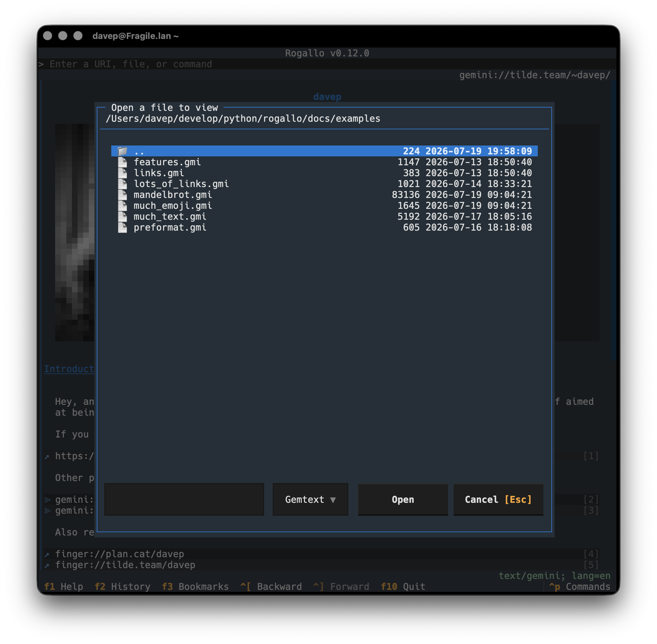Click ^[ Backward in the footer
657x644 pixels.
271,587
